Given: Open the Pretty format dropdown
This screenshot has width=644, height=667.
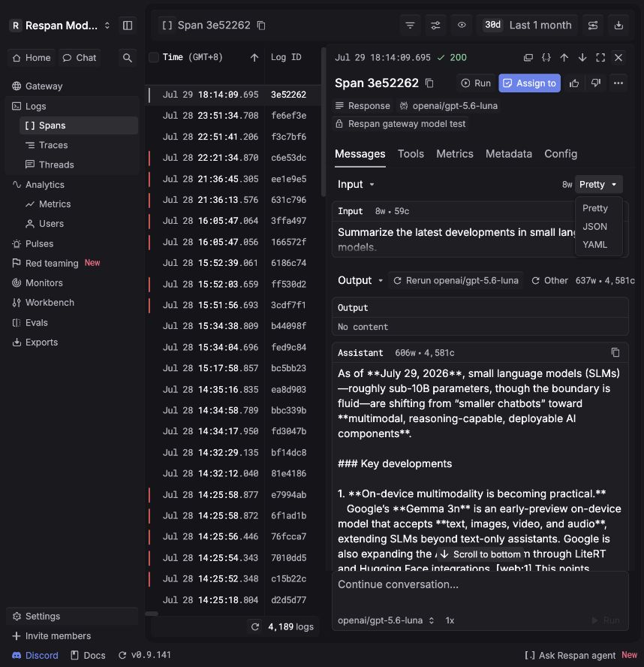Looking at the screenshot, I should [598, 185].
